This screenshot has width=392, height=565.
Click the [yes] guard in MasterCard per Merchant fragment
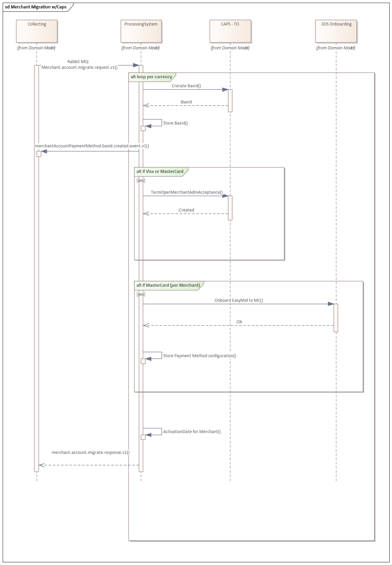pyautogui.click(x=141, y=294)
